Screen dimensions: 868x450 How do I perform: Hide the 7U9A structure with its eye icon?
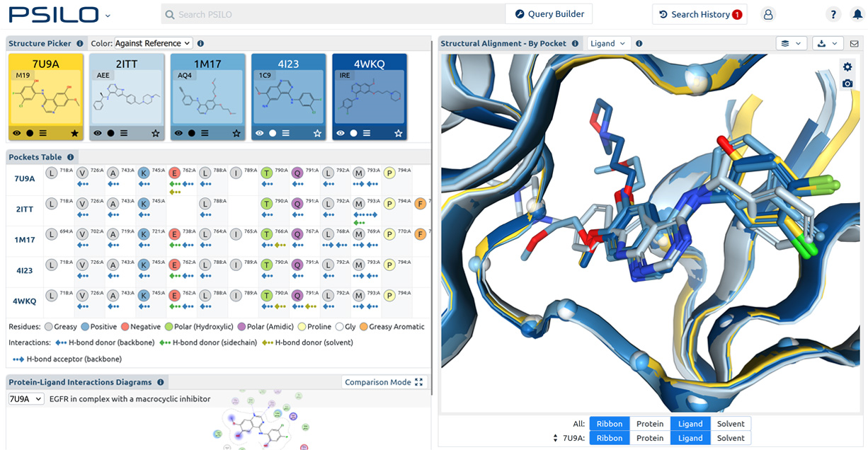[x=16, y=133]
